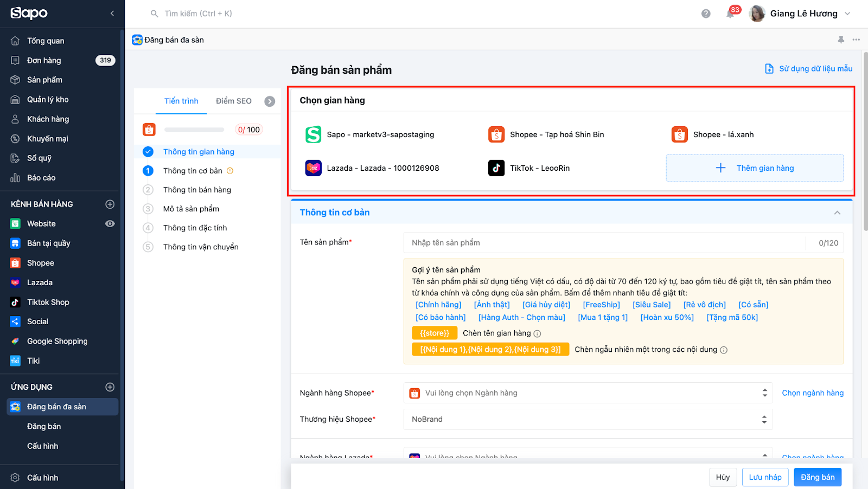Click the info icon beside Chèn tên gian hàng
The image size is (868, 489).
[537, 333]
